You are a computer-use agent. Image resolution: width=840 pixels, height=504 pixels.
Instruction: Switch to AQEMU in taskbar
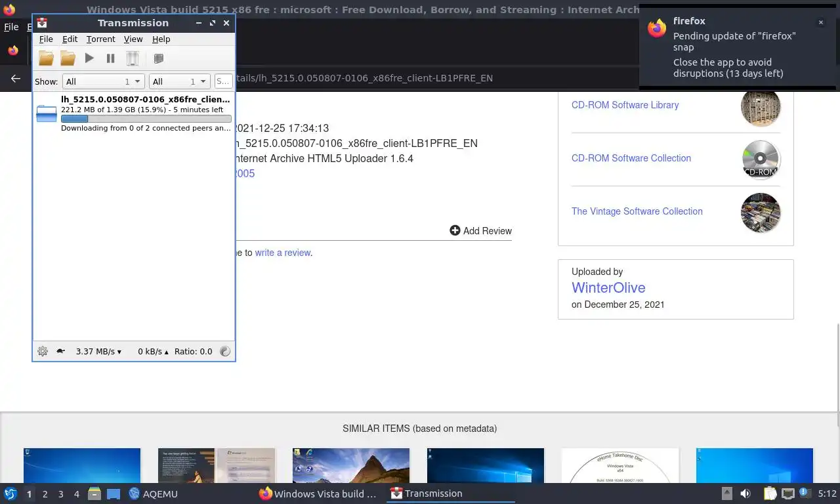pos(154,493)
